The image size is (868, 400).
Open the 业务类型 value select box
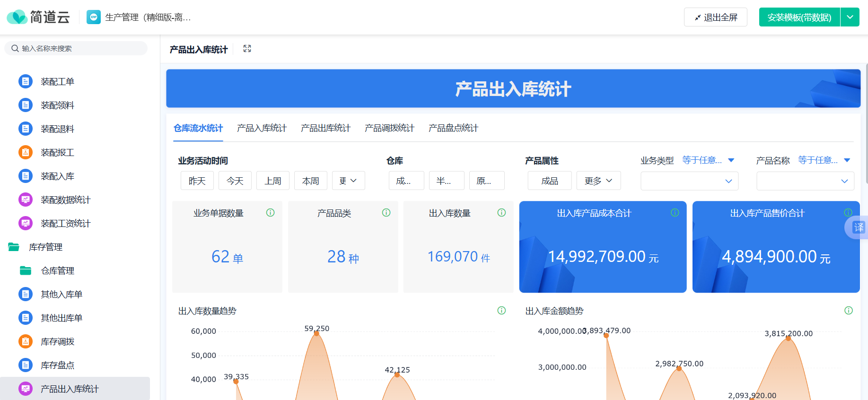pyautogui.click(x=690, y=181)
